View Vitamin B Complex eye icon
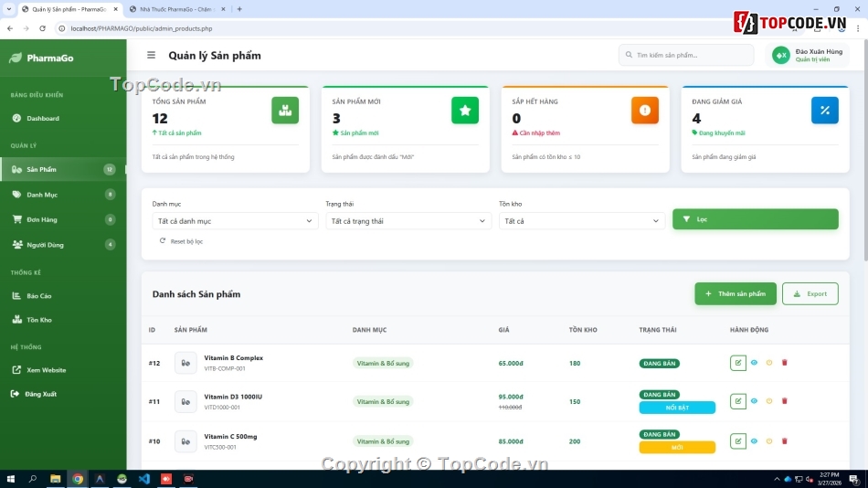 click(x=754, y=362)
